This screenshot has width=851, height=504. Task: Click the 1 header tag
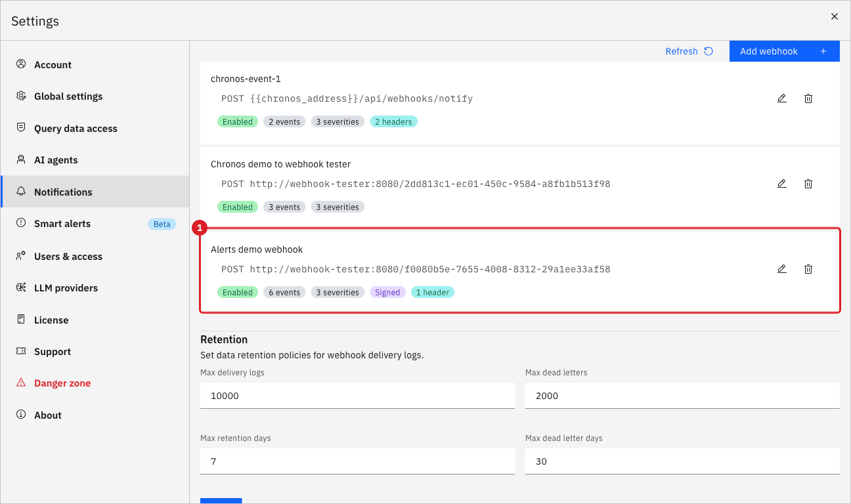(x=433, y=293)
